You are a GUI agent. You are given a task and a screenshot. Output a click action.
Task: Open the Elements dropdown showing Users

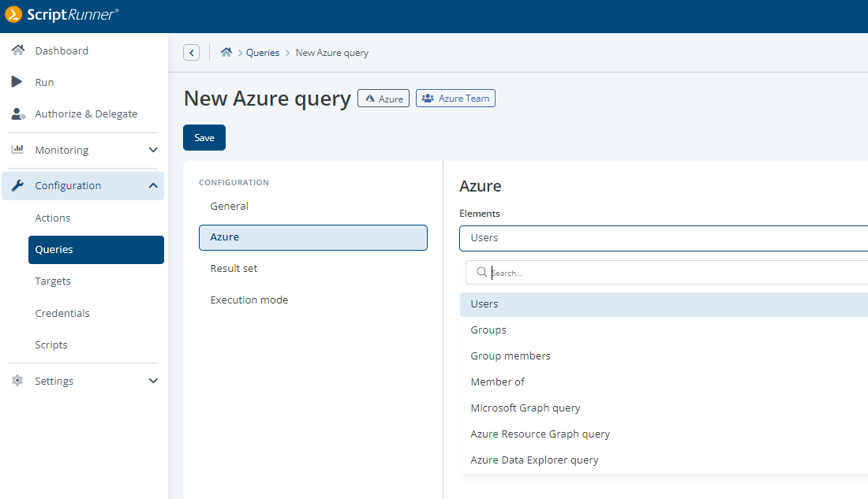(663, 238)
